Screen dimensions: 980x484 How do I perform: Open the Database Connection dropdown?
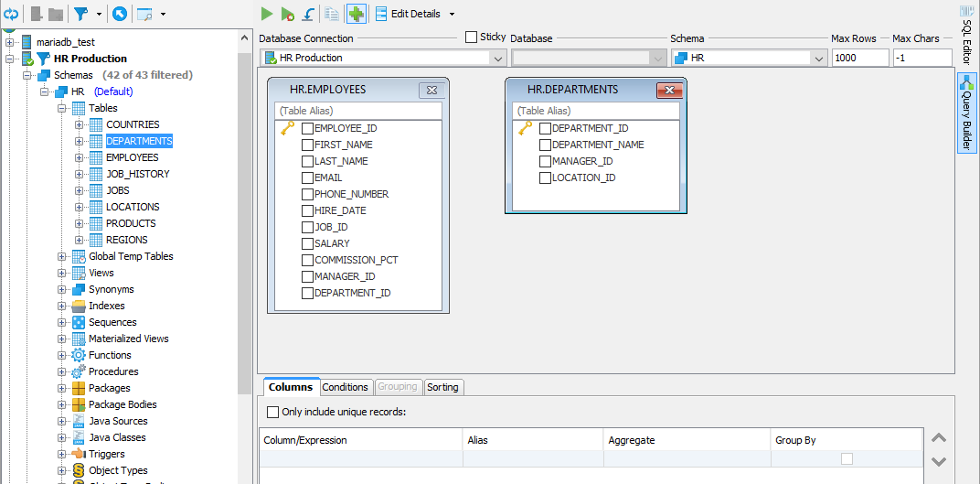498,58
